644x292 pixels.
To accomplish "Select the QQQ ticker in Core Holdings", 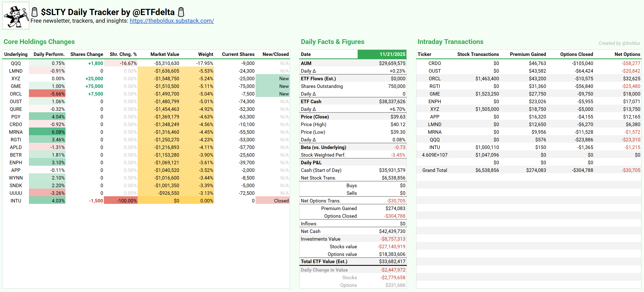I will [16, 63].
